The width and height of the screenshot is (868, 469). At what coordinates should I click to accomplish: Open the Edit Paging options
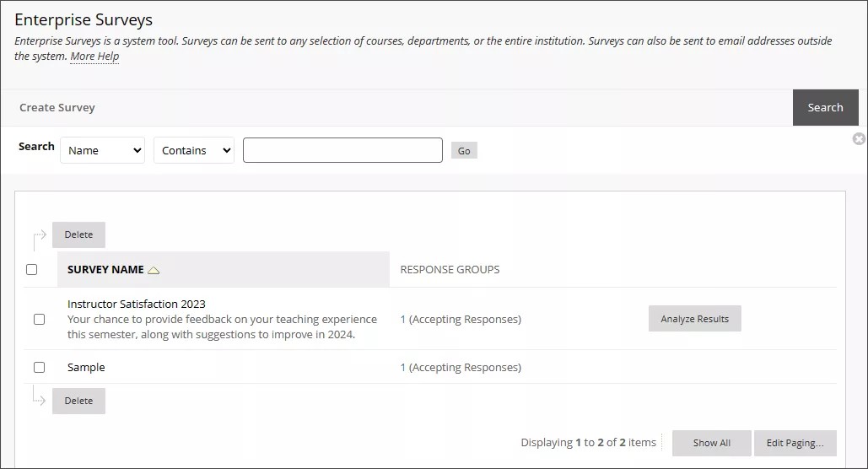[x=795, y=443]
